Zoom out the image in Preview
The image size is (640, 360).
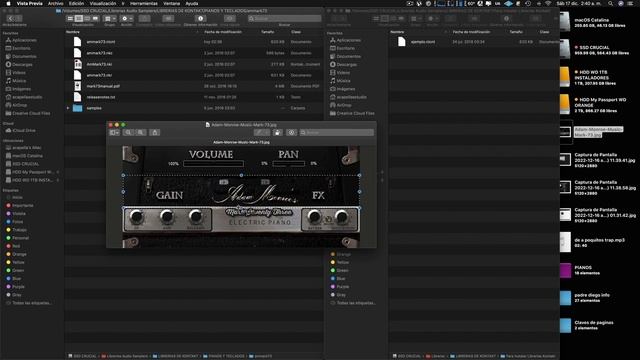tap(129, 133)
